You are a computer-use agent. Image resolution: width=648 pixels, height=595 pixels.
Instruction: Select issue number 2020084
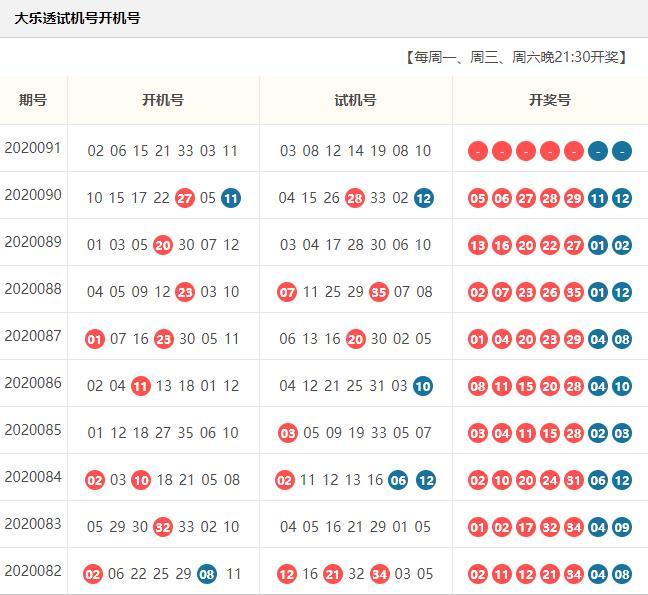click(x=33, y=477)
